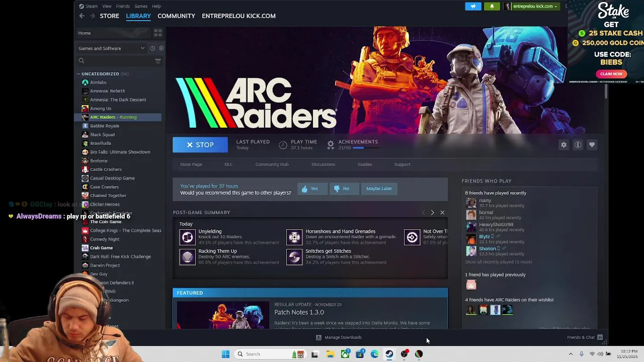Click the recent activity clock icon
This screenshot has height=362, width=644.
point(152,48)
